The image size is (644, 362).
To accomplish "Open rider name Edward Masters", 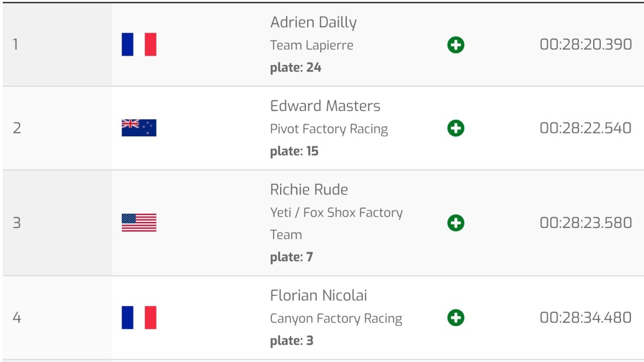I will tap(326, 106).
